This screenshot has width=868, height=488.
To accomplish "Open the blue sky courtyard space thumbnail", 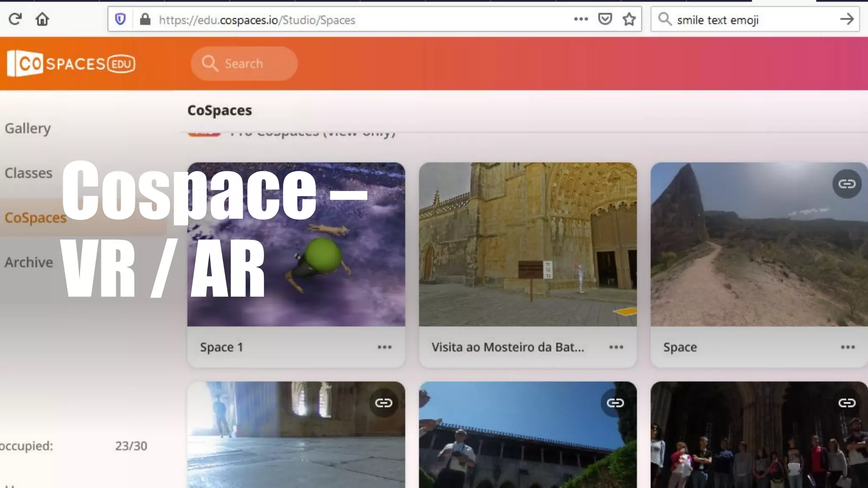I will pos(528,435).
